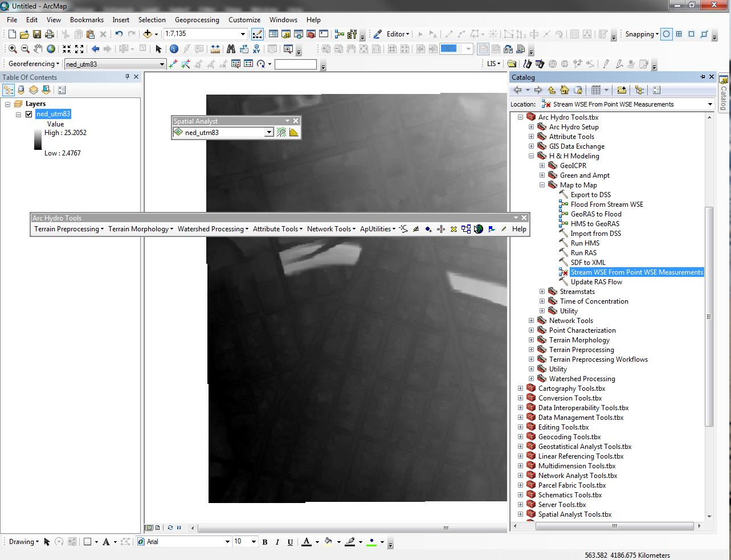Image resolution: width=731 pixels, height=560 pixels.
Task: Expand the Network Tools toolset
Action: click(x=531, y=321)
